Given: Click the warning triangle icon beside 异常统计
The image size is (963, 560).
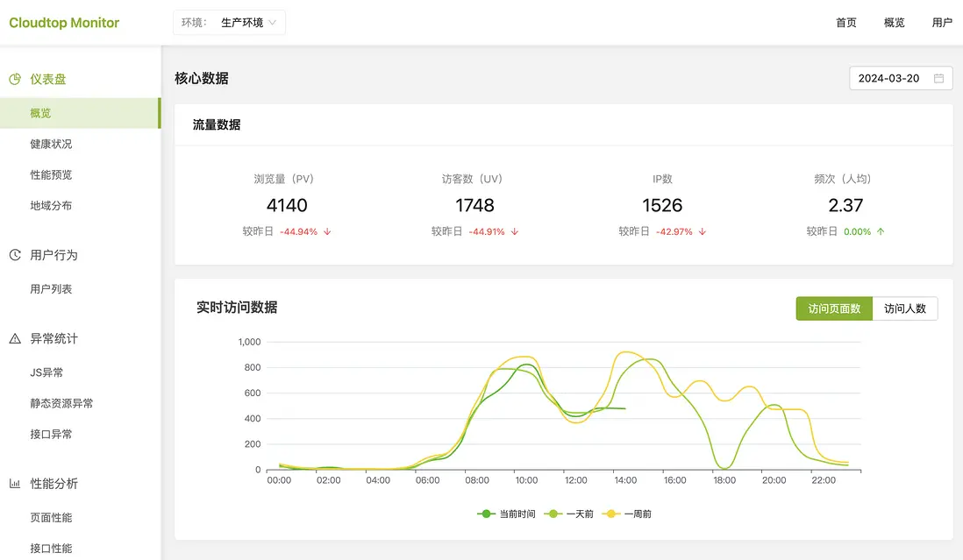Looking at the screenshot, I should 15,338.
